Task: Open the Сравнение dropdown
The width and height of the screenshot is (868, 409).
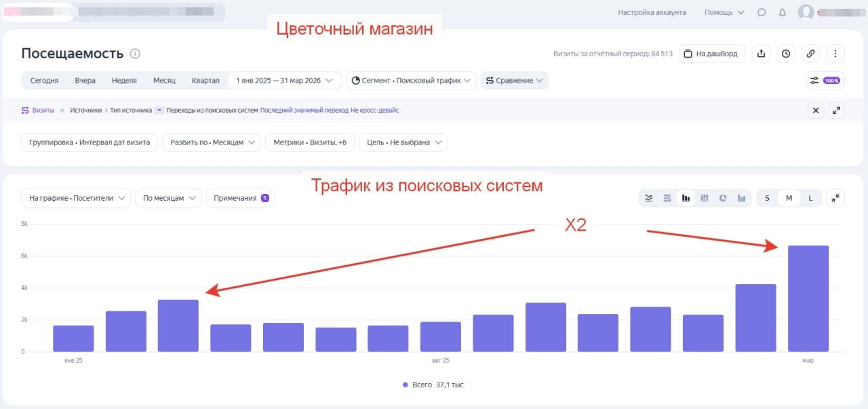Action: click(x=515, y=80)
